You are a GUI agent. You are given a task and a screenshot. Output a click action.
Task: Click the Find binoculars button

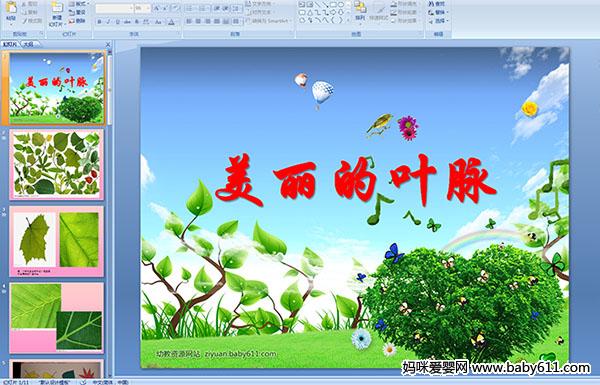pyautogui.click(x=437, y=4)
